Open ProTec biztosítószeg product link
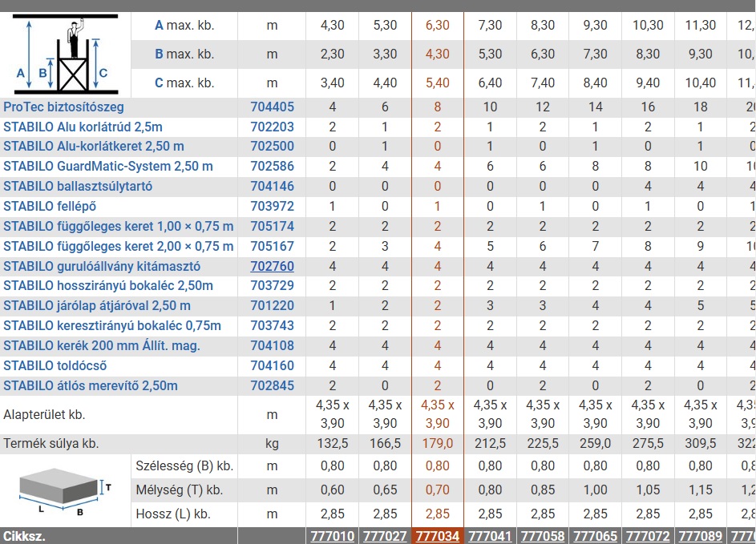This screenshot has width=756, height=544. pos(63,107)
